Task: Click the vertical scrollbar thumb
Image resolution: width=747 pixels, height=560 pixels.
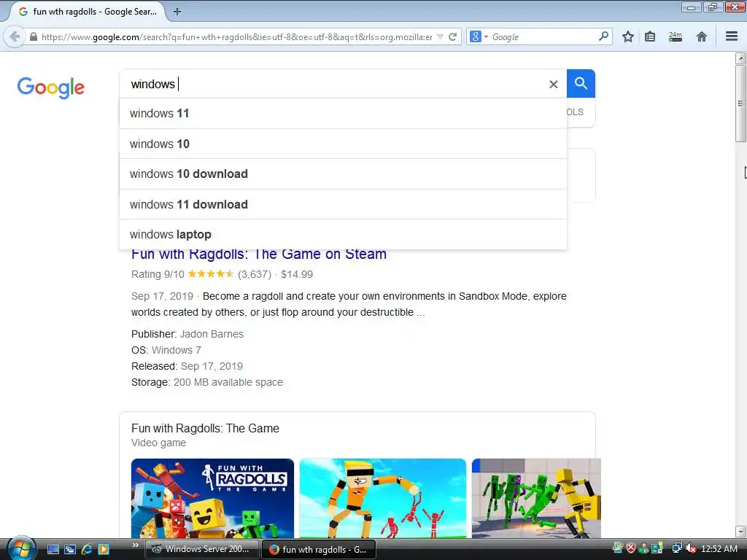Action: click(x=740, y=104)
